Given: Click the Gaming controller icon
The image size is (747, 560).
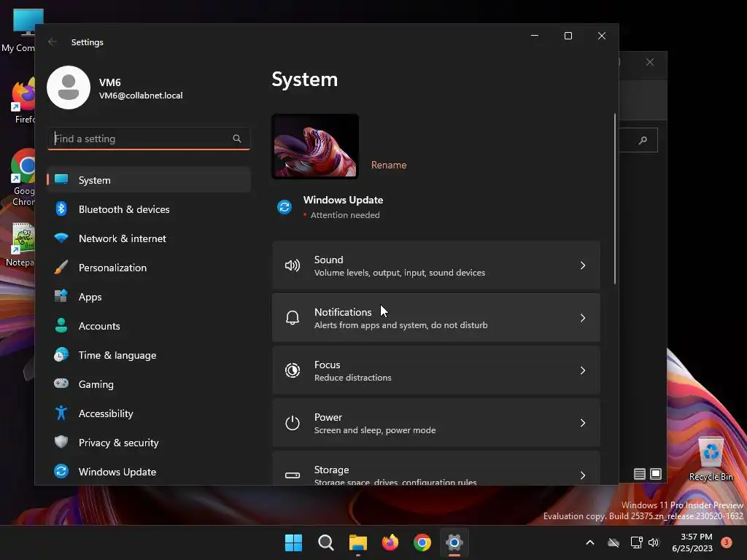Looking at the screenshot, I should pos(61,384).
